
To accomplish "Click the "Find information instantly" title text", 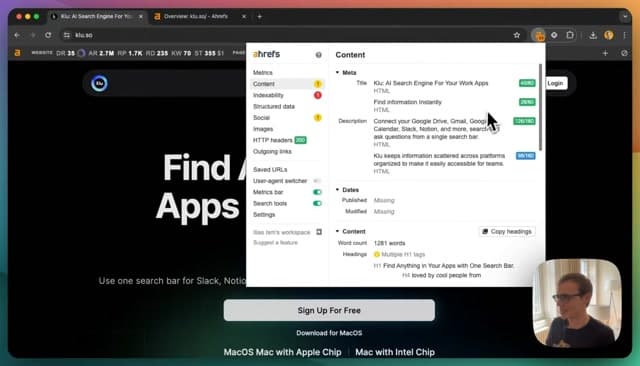I will point(407,102).
